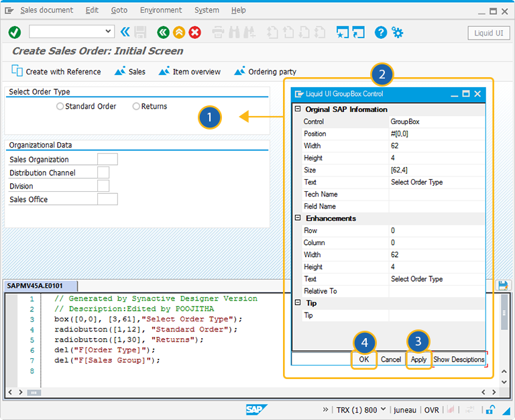This screenshot has width=515, height=420.
Task: Collapse the Enhancements section
Action: (298, 218)
